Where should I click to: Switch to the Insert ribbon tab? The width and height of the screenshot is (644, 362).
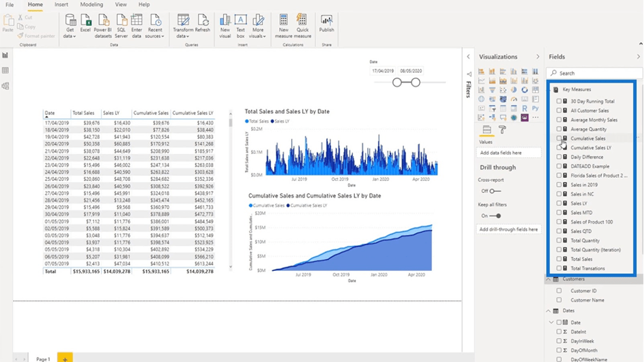pyautogui.click(x=61, y=4)
